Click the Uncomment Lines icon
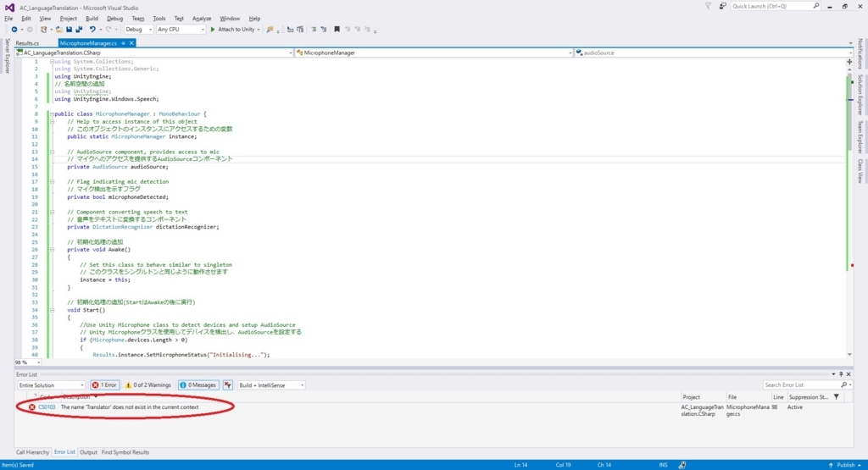The height and width of the screenshot is (470, 868). click(x=300, y=30)
